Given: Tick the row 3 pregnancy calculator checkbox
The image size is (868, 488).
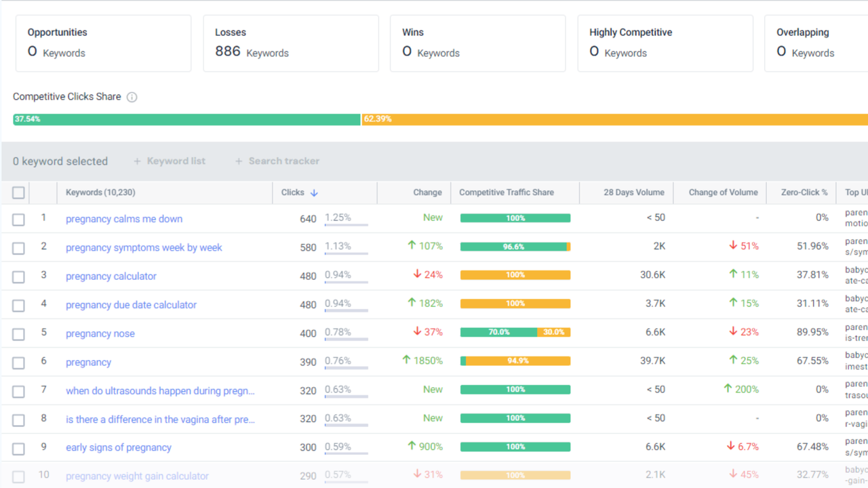Looking at the screenshot, I should coord(18,277).
